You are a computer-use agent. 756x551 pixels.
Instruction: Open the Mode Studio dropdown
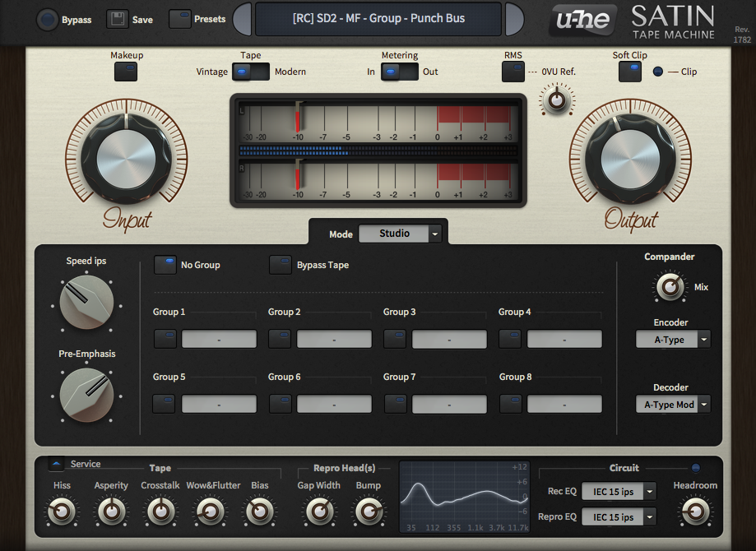coord(401,234)
